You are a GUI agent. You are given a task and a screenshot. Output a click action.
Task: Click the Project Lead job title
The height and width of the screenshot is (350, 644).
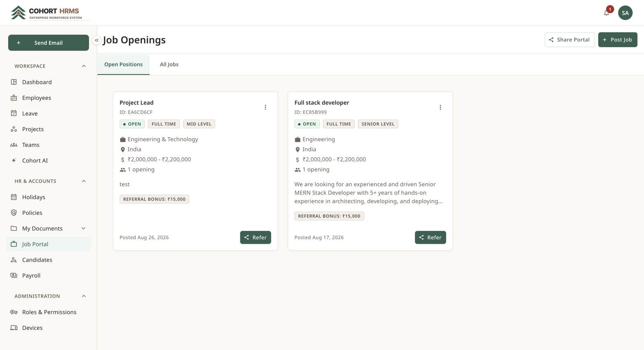click(136, 103)
